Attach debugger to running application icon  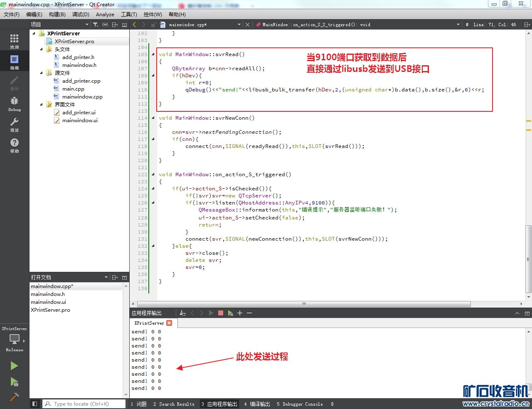(x=230, y=313)
